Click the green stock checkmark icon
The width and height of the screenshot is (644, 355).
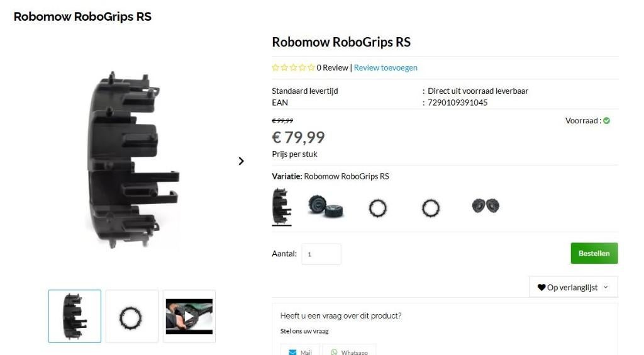(606, 121)
